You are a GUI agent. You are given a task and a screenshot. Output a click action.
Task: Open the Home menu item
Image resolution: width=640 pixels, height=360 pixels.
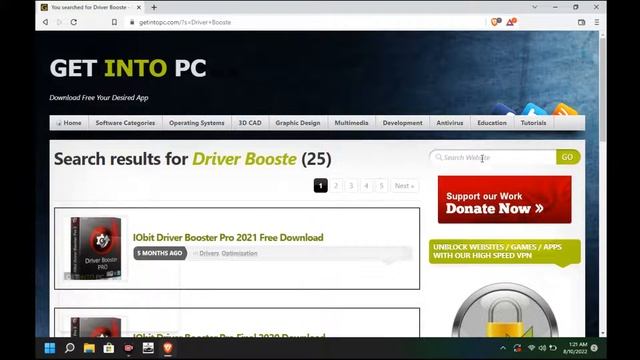click(69, 123)
